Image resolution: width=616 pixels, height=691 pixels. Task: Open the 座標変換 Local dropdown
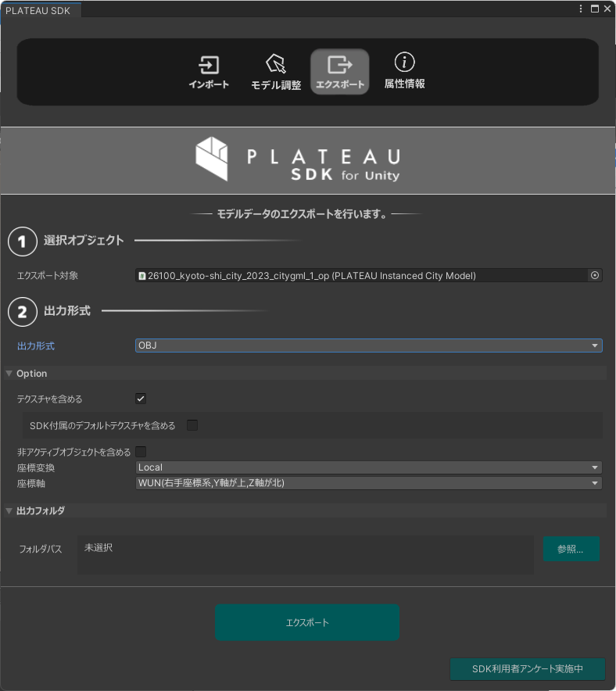point(368,467)
